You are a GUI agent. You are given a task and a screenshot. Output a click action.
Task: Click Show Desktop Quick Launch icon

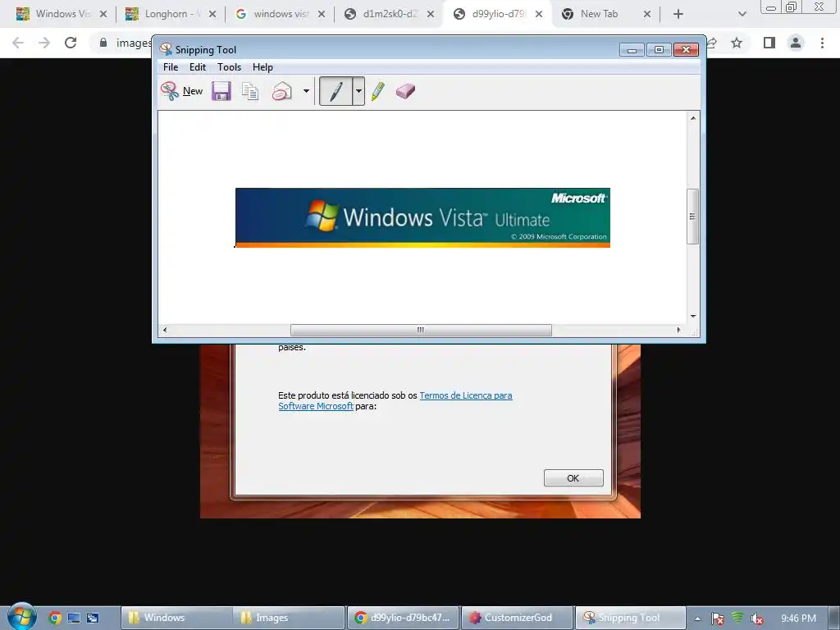pos(73,618)
